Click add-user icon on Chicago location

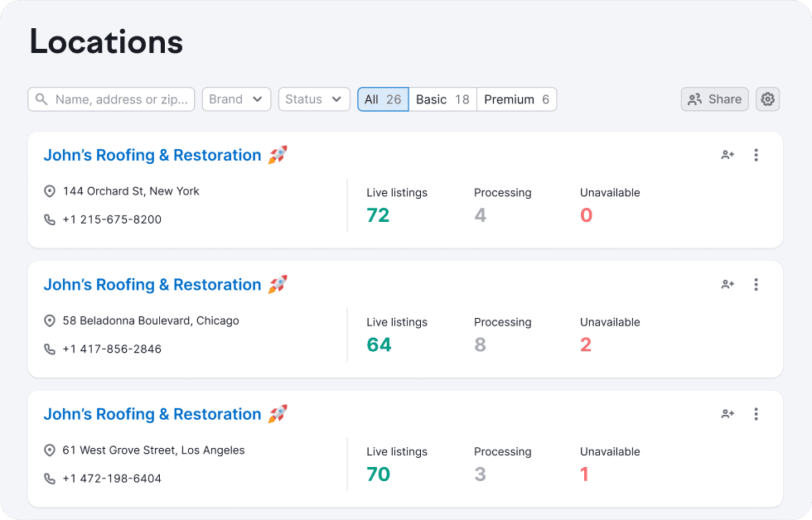pos(727,285)
